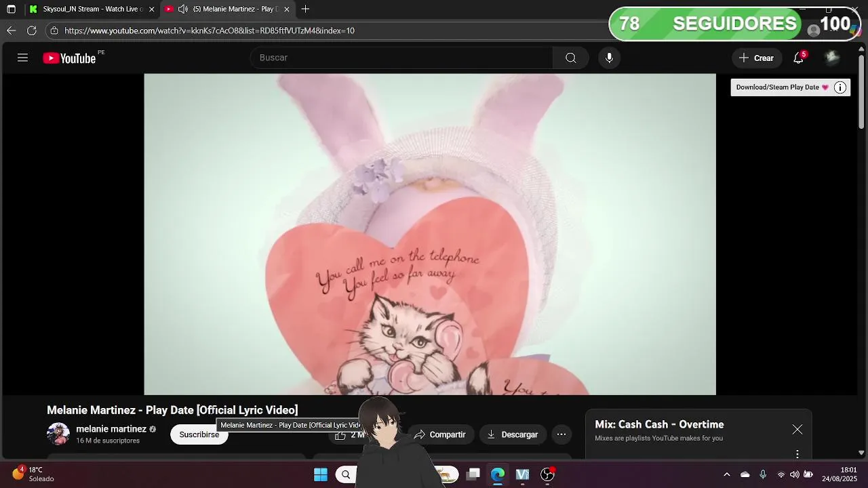This screenshot has width=868, height=488.
Task: Click the Compartir share button
Action: point(441,434)
